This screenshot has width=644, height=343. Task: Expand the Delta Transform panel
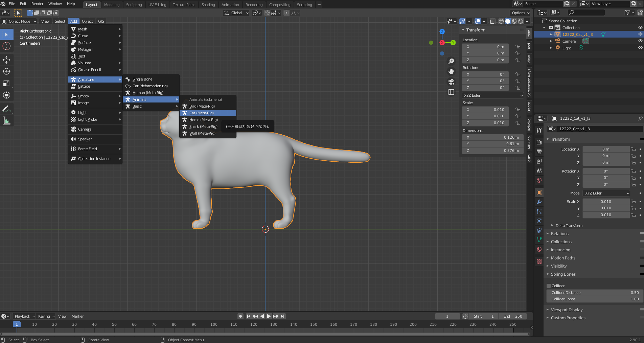pos(569,226)
